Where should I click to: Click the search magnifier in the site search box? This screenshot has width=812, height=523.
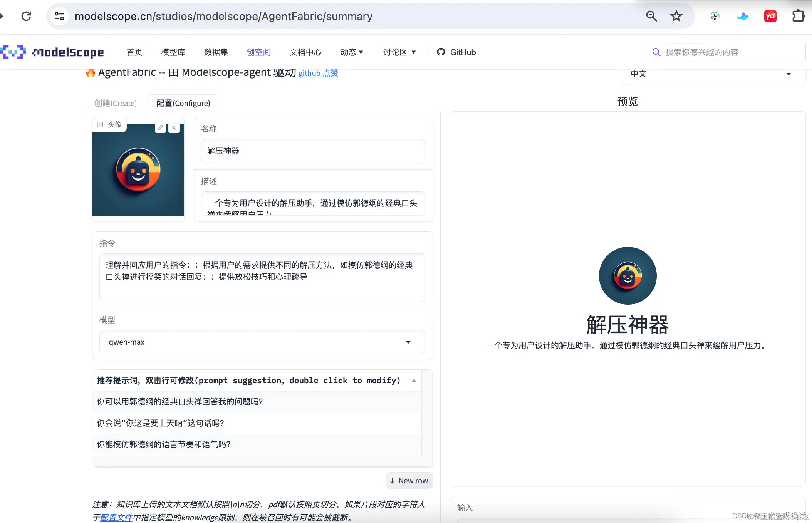[656, 52]
